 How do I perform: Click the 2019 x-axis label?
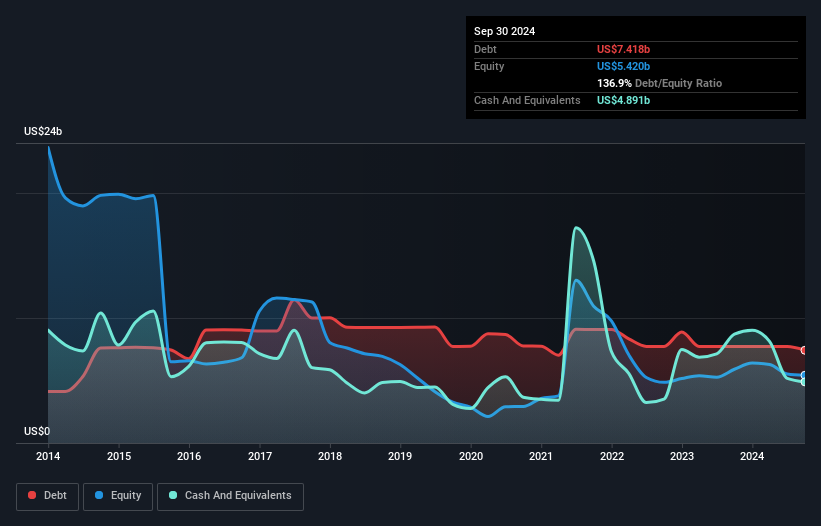tap(400, 456)
